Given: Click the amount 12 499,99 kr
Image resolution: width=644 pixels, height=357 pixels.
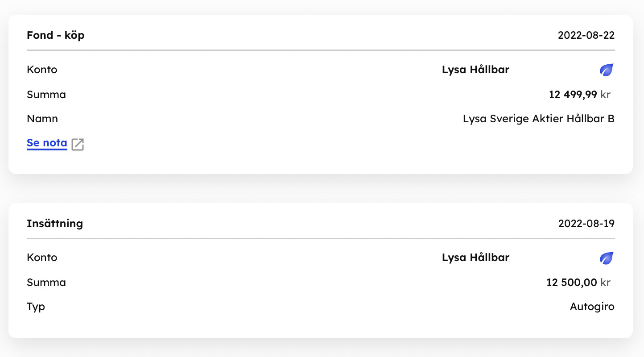Looking at the screenshot, I should point(579,95).
